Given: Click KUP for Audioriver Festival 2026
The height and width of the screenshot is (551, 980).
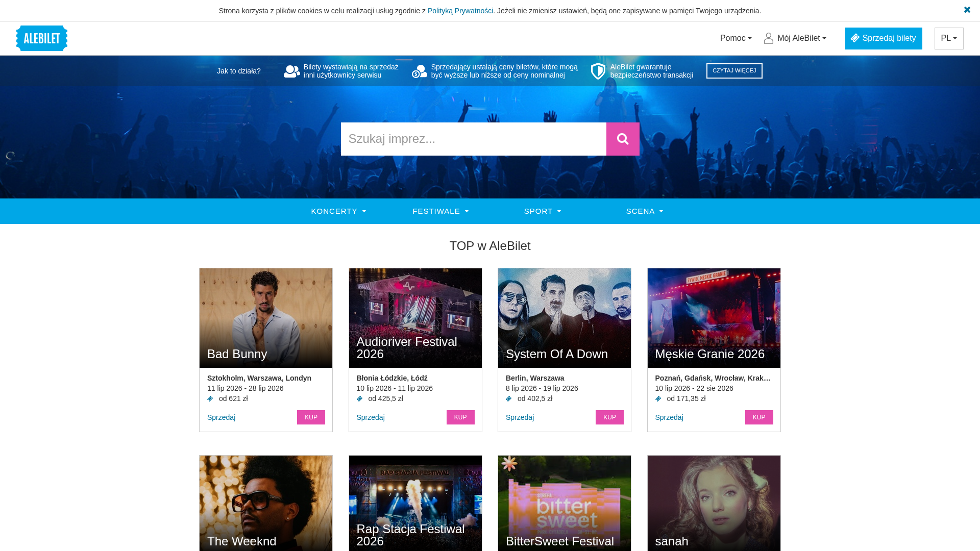Looking at the screenshot, I should 460,417.
